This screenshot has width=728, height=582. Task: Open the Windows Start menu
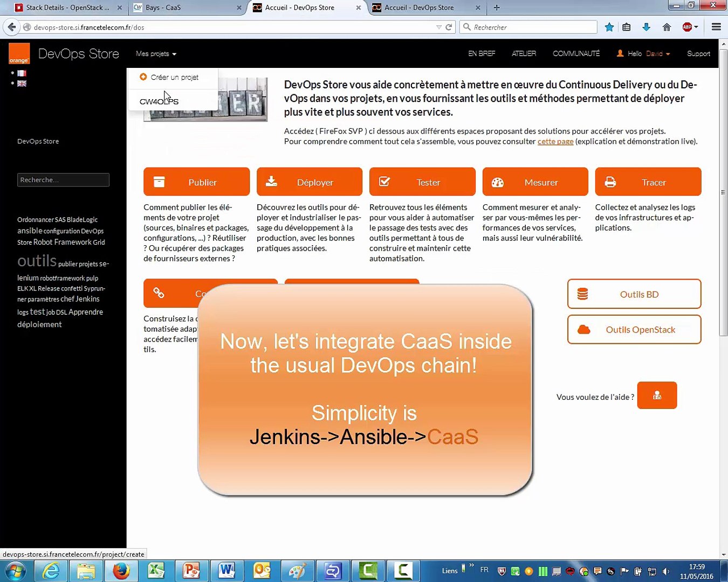[15, 571]
